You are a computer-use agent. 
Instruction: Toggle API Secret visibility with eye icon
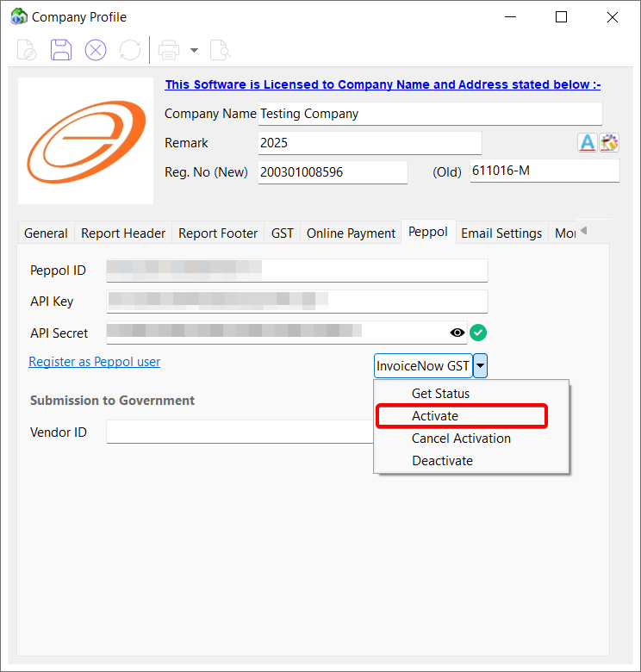pyautogui.click(x=457, y=333)
